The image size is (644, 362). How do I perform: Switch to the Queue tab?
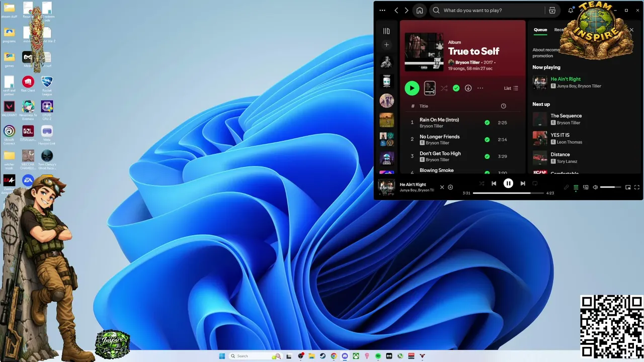[x=540, y=30]
